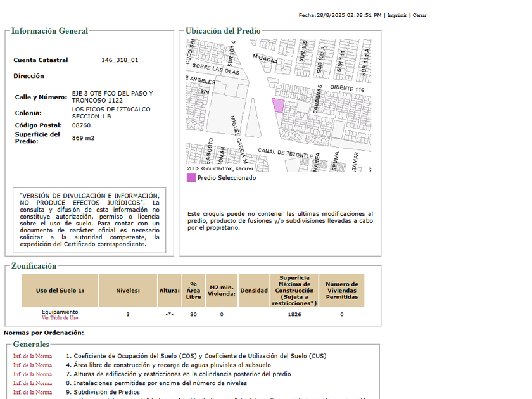Click the map credit 2009 ciudadmx, seduvi
Screen dimensions: 532x399
(220, 168)
